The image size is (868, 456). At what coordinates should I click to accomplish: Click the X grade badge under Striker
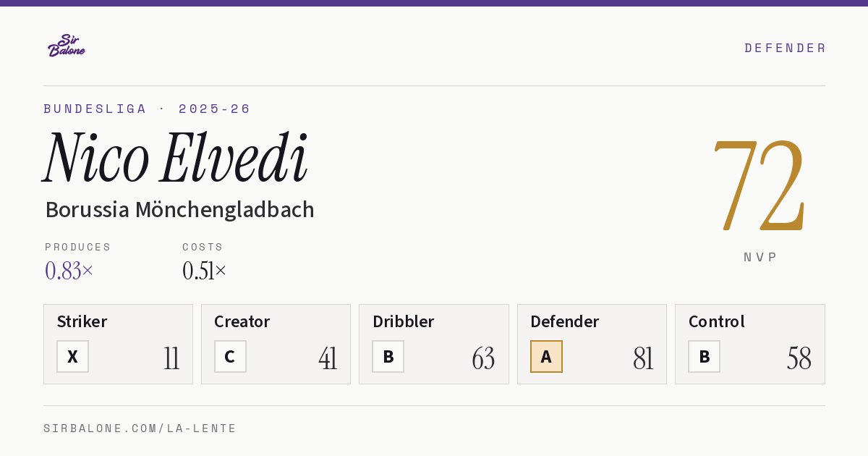click(72, 357)
